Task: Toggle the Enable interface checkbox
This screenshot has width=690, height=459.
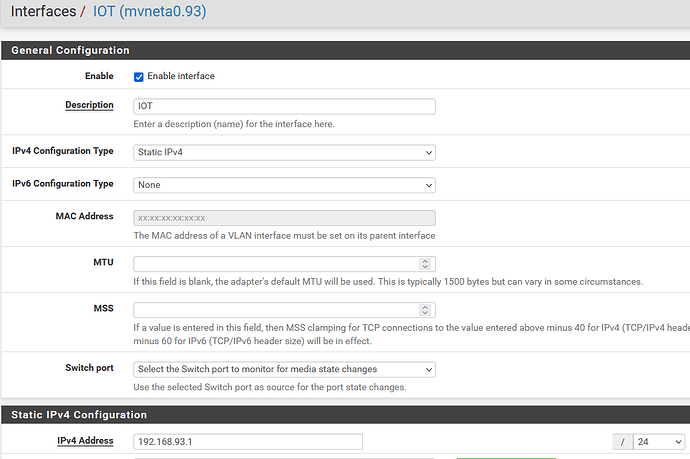Action: (139, 77)
